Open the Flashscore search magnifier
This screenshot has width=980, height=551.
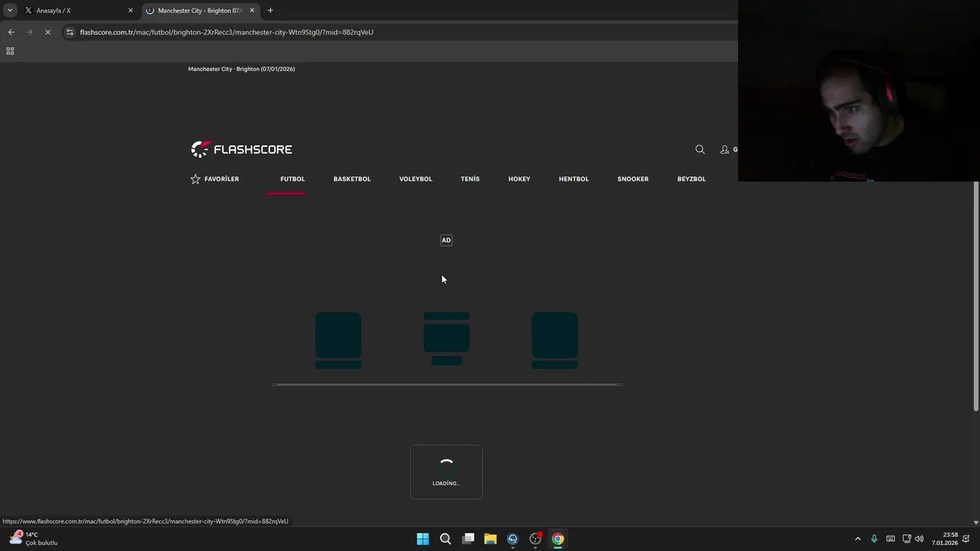700,149
